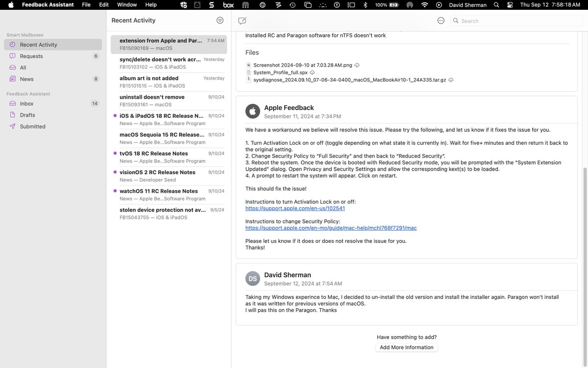Click the Box icon in menu bar

[x=228, y=5]
